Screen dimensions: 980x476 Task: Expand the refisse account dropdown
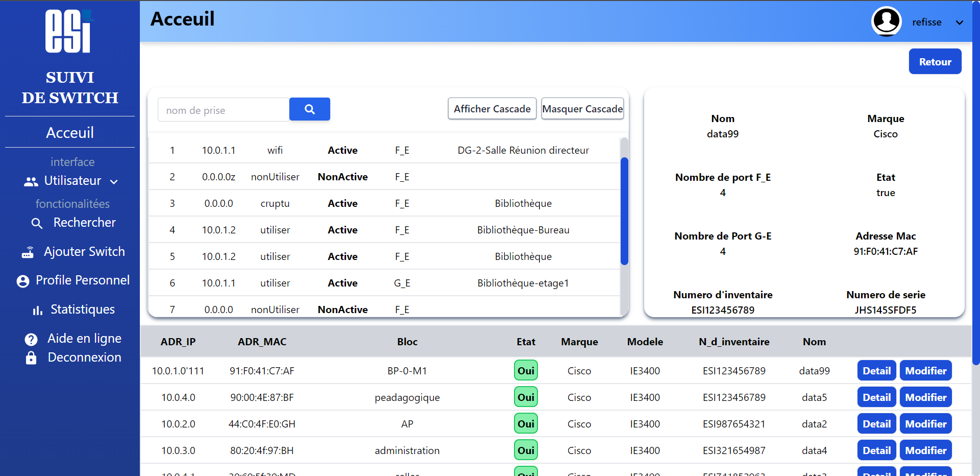pos(960,22)
